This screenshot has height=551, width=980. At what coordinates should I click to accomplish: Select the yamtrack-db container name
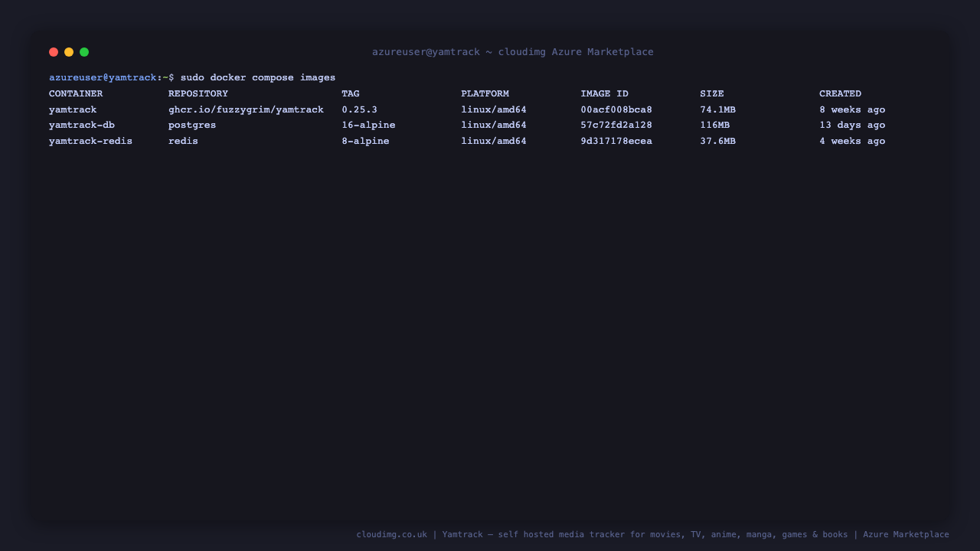82,126
